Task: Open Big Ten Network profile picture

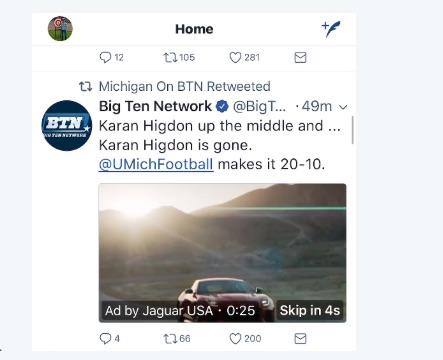Action: coord(67,125)
